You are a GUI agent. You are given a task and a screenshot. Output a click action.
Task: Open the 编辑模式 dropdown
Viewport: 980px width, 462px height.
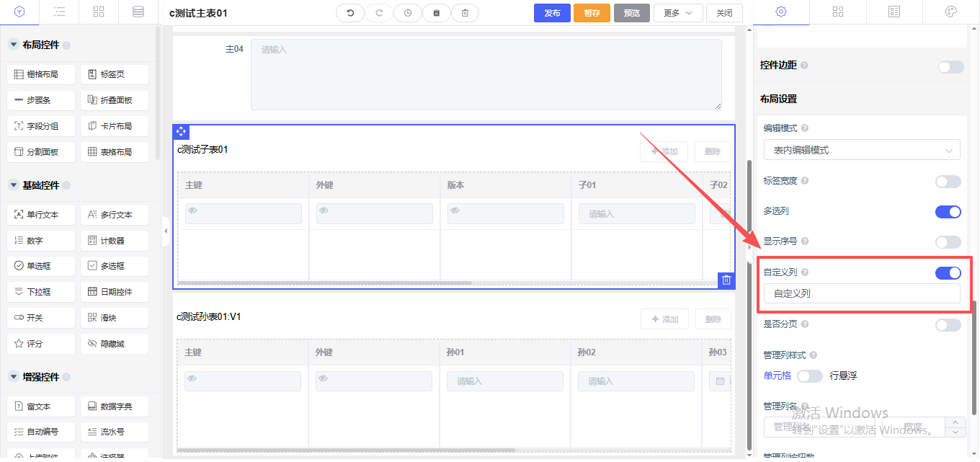tap(861, 150)
